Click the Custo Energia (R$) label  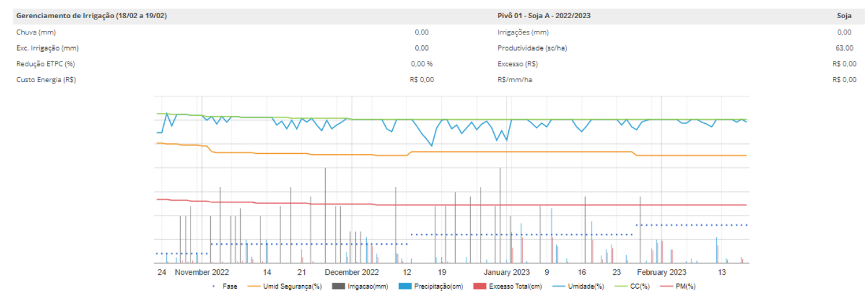pos(45,79)
